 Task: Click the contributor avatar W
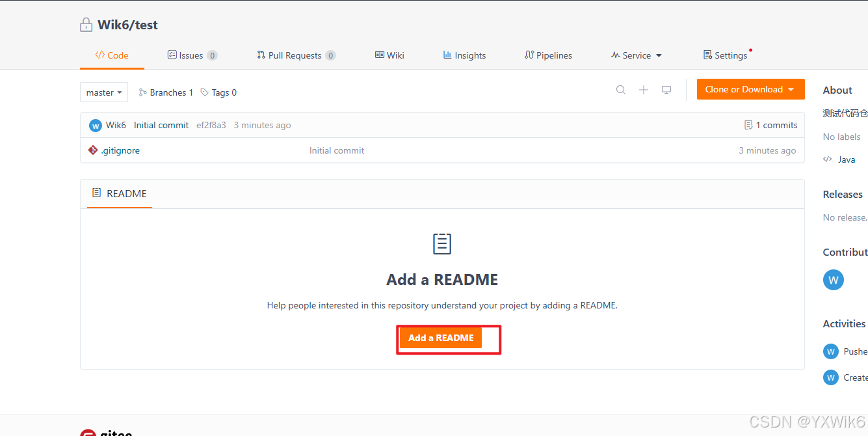pos(834,280)
